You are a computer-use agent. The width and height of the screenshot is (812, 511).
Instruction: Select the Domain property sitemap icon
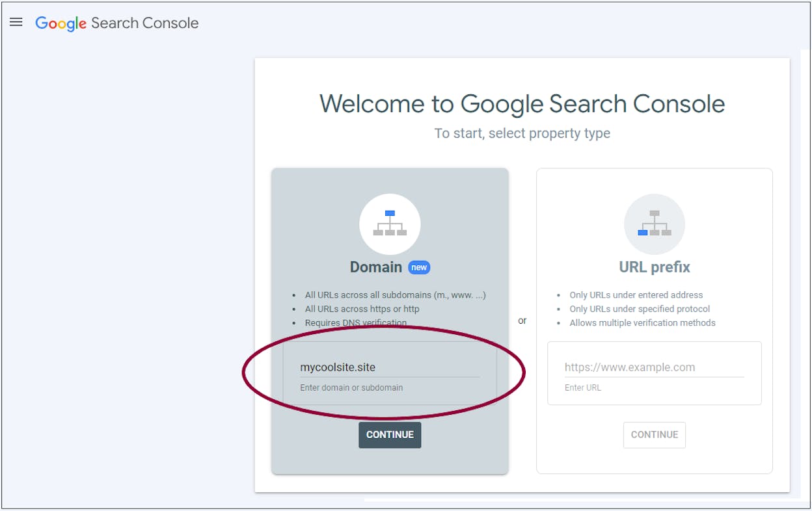[x=390, y=224]
